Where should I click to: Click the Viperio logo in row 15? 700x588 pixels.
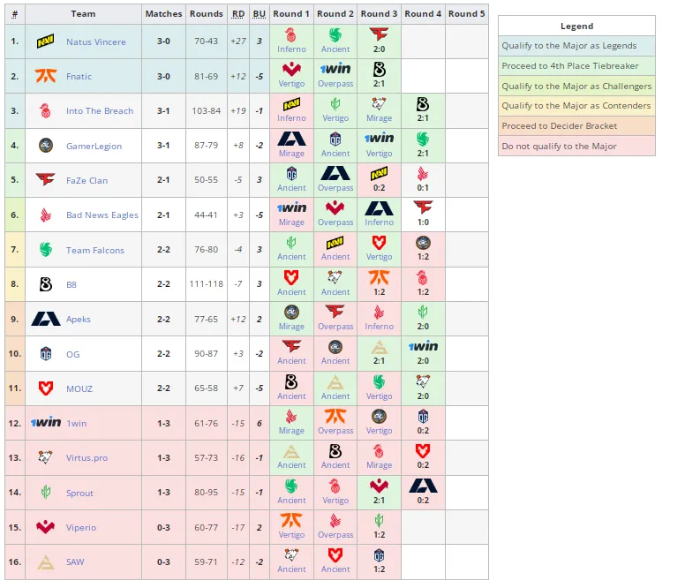click(x=46, y=527)
